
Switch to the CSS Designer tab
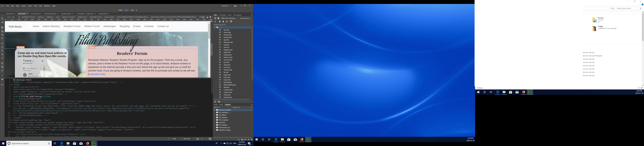pyautogui.click(x=237, y=15)
